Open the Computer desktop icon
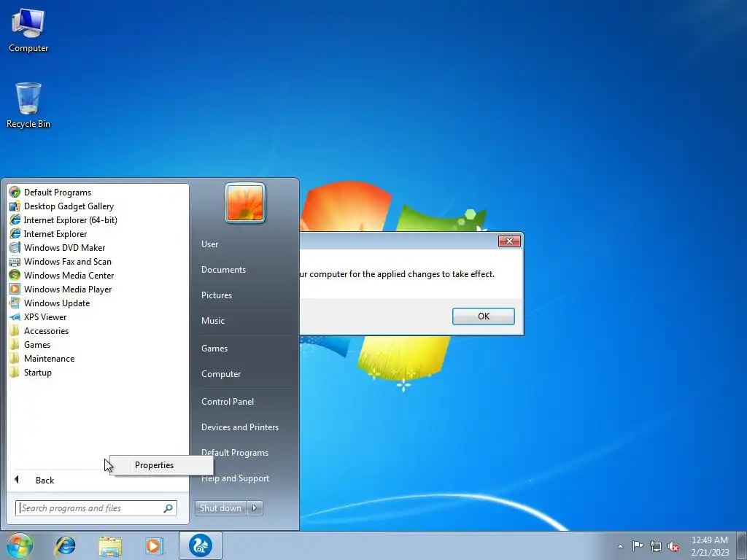 (28, 31)
